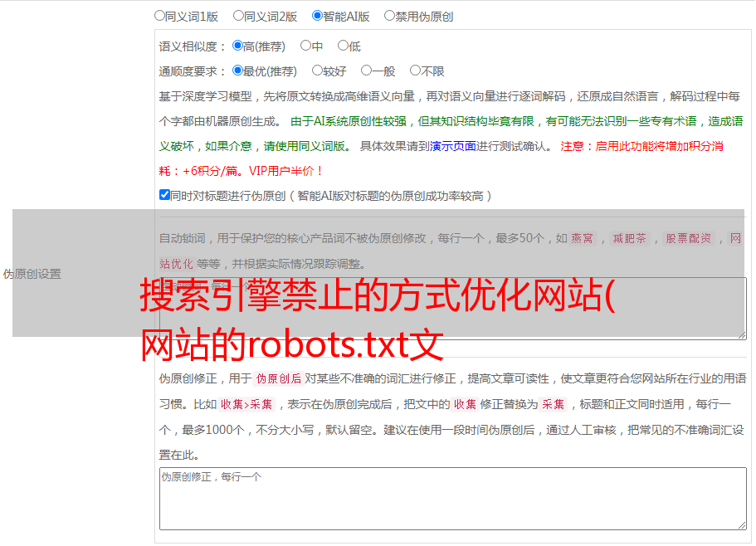Click the 通顺度要求 label
Image resolution: width=756 pixels, height=546 pixels.
193,72
